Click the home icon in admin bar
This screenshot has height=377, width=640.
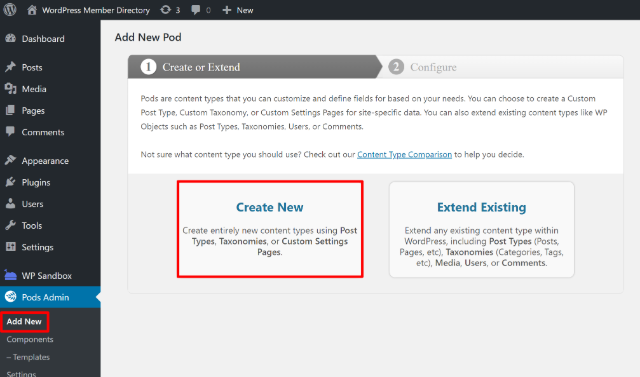pos(32,10)
